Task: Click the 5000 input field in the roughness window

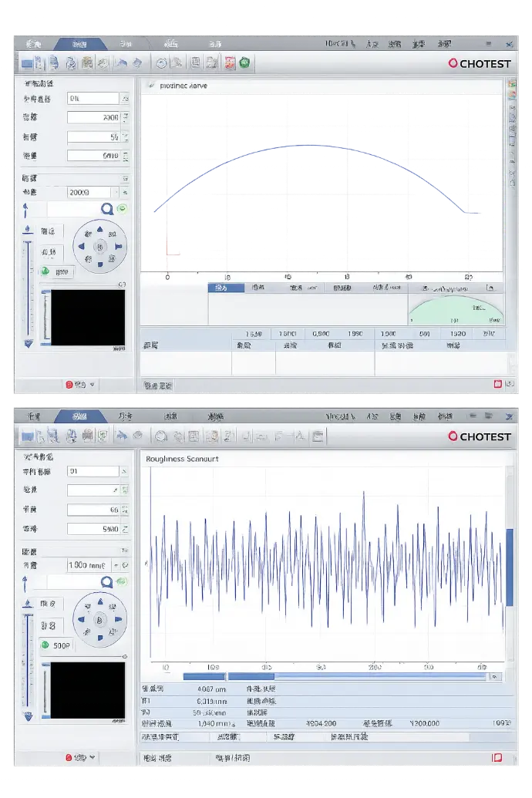Action: [93, 529]
